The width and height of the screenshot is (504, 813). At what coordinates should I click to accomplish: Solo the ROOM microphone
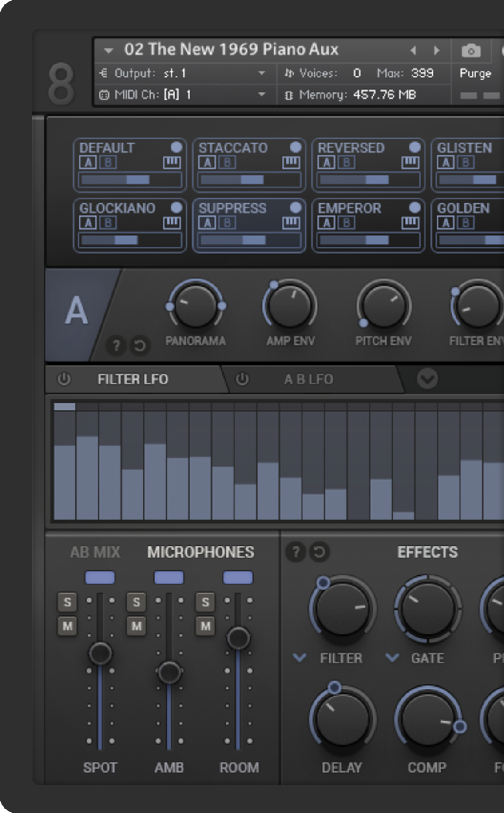(205, 602)
